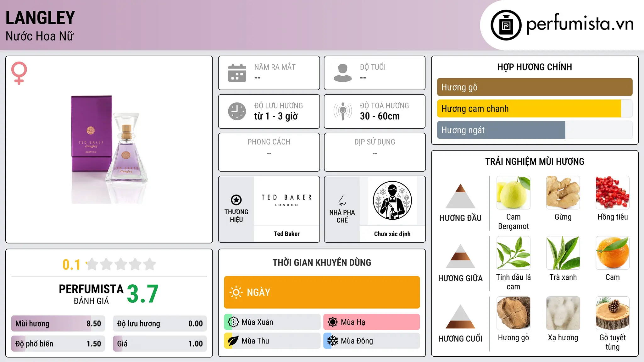This screenshot has height=362, width=644.
Task: Click the Hương Giữa pyramid icon
Action: tap(460, 256)
